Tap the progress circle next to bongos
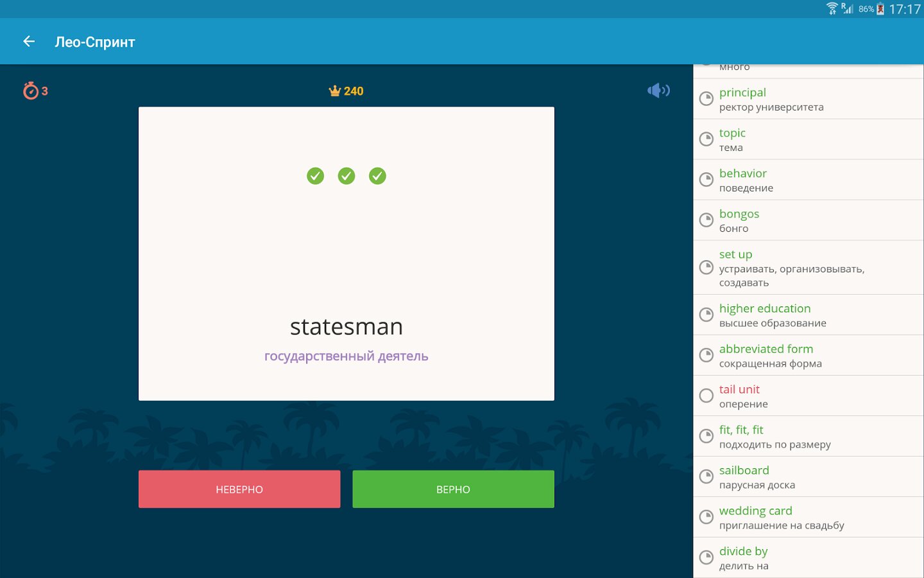 (706, 220)
